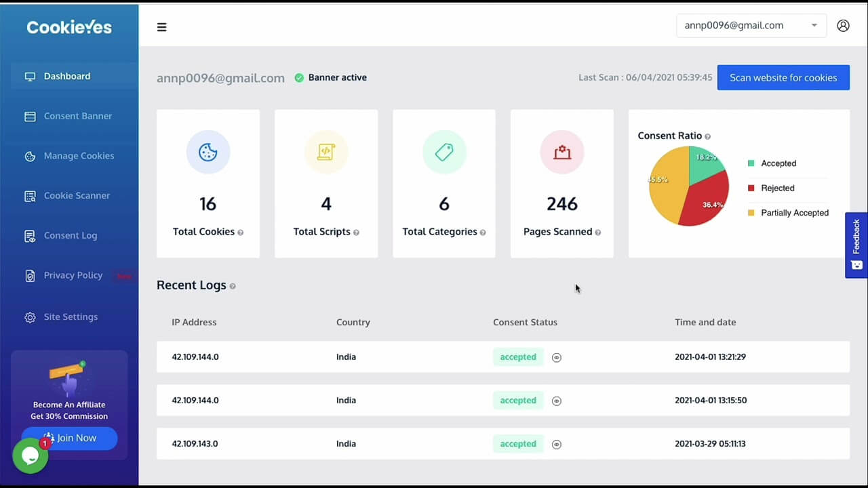Image resolution: width=868 pixels, height=488 pixels.
Task: Click the hamburger menu icon
Action: click(x=161, y=27)
